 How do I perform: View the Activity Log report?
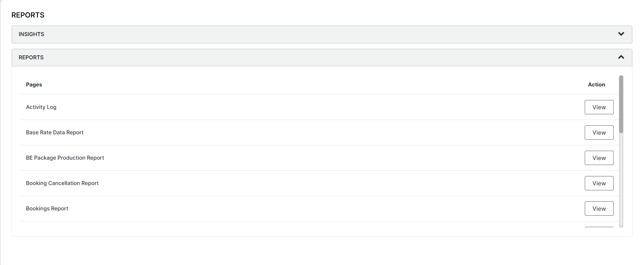pos(599,107)
